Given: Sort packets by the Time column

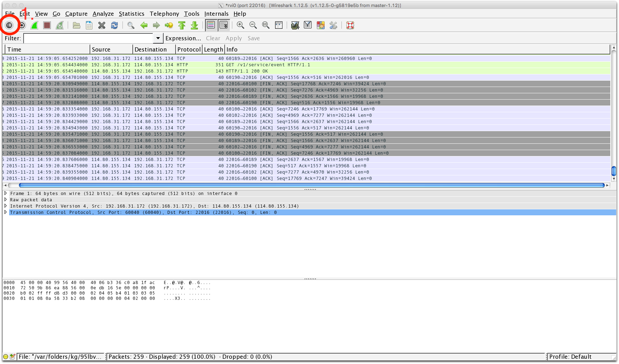Looking at the screenshot, I should (x=48, y=49).
